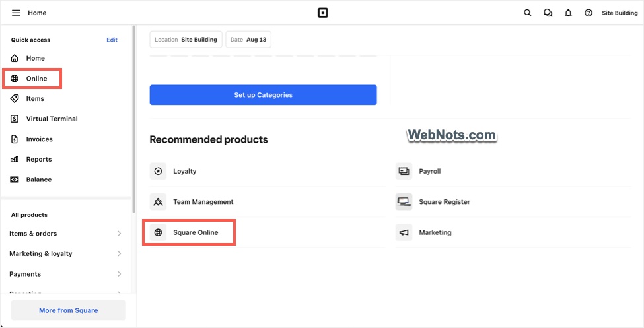Click the Square Register device icon
The height and width of the screenshot is (328, 644).
point(404,201)
